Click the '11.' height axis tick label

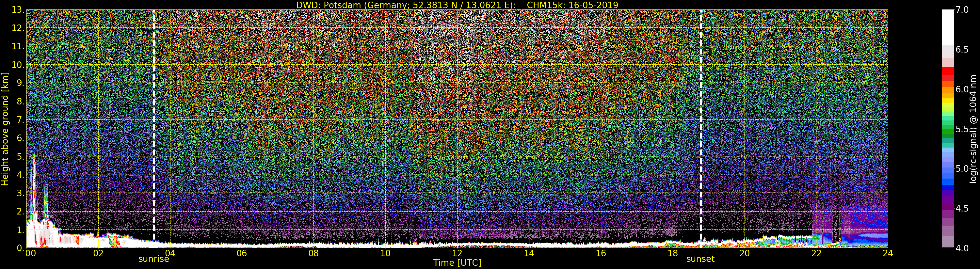(18, 46)
